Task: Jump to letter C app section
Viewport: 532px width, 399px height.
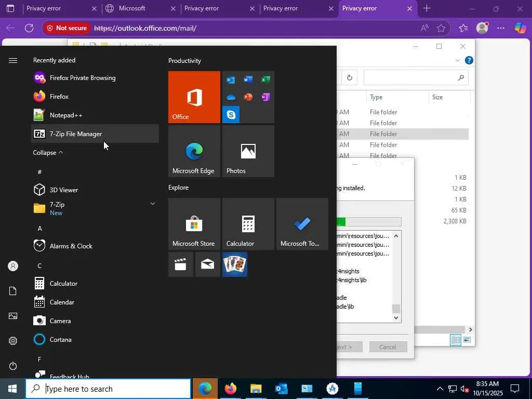Action: [39, 265]
